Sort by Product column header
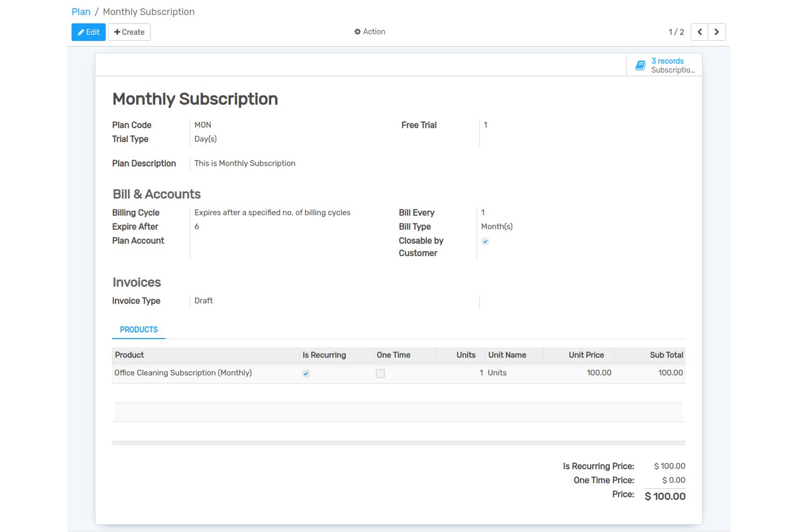 coord(206,355)
